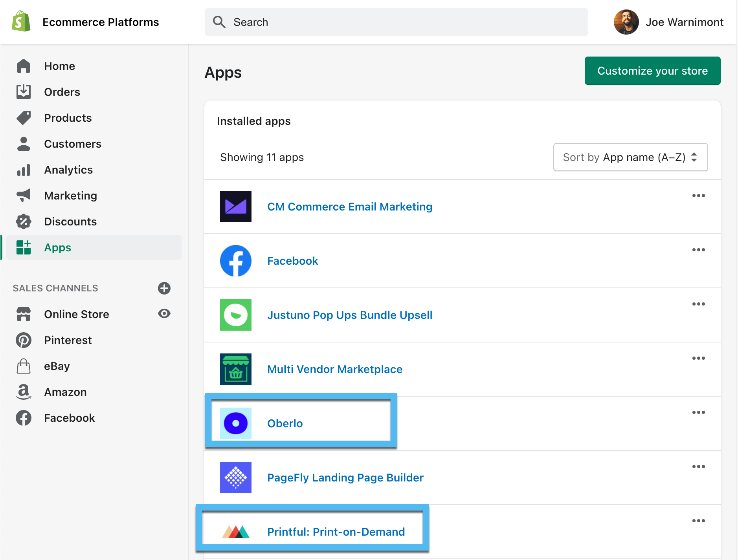Open Orders from the sidebar icon
Viewport: 738px width, 560px height.
tap(24, 92)
